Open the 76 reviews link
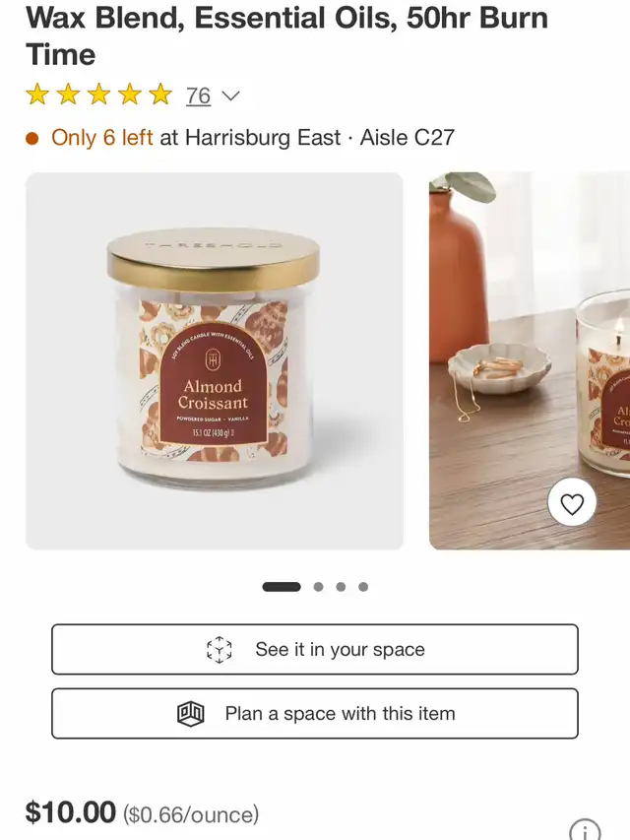 point(198,96)
